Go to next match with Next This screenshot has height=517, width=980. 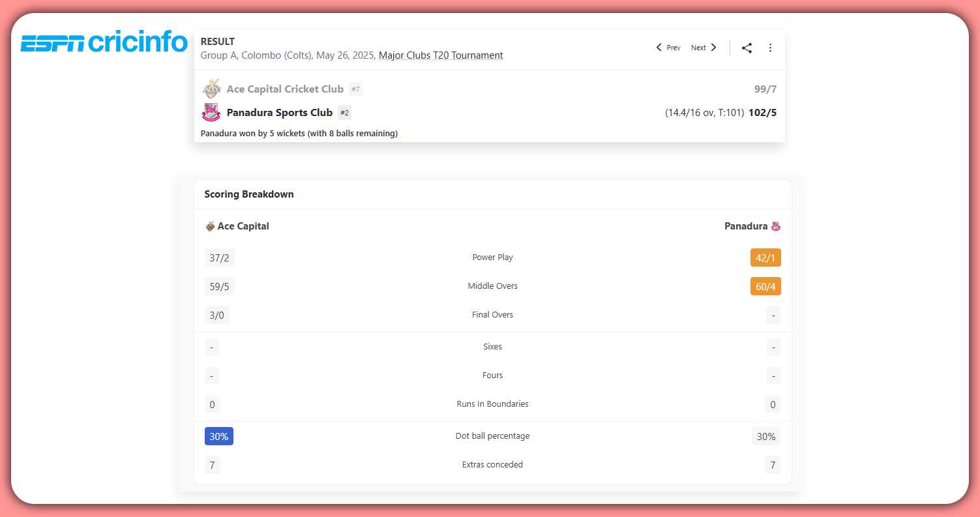point(704,48)
